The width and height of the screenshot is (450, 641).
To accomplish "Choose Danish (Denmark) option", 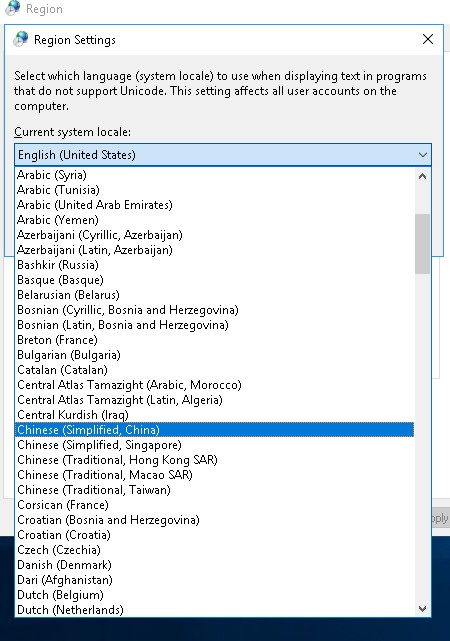I will (215, 565).
